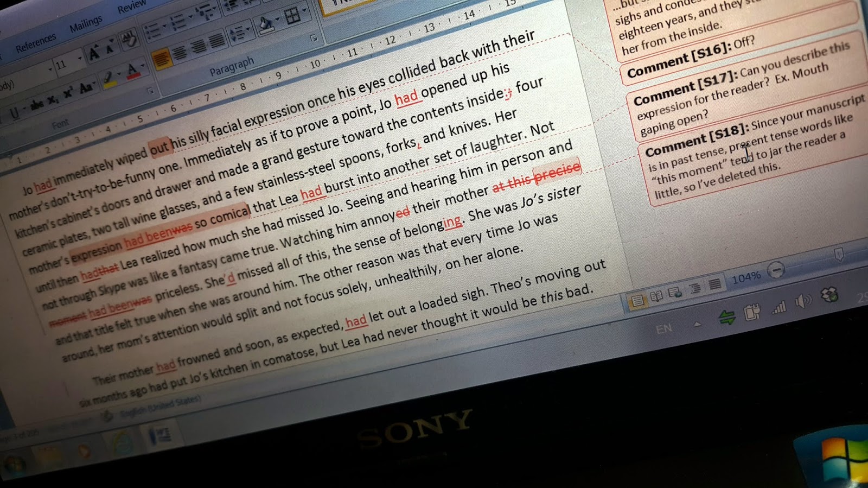Switch to Web Layout view
The width and height of the screenshot is (868, 488).
point(676,292)
